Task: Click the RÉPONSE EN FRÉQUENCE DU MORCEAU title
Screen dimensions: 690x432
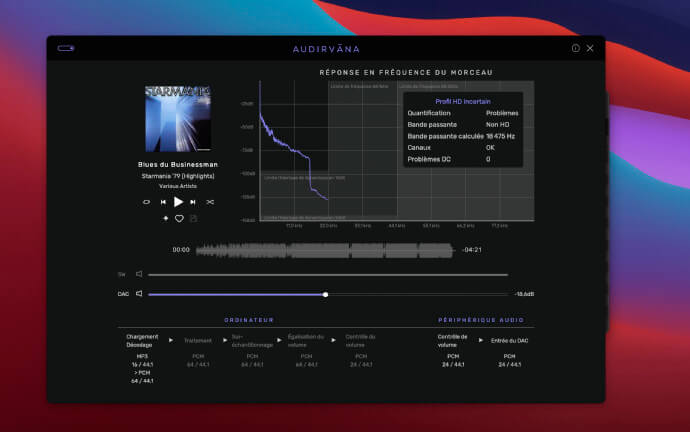Action: point(406,73)
